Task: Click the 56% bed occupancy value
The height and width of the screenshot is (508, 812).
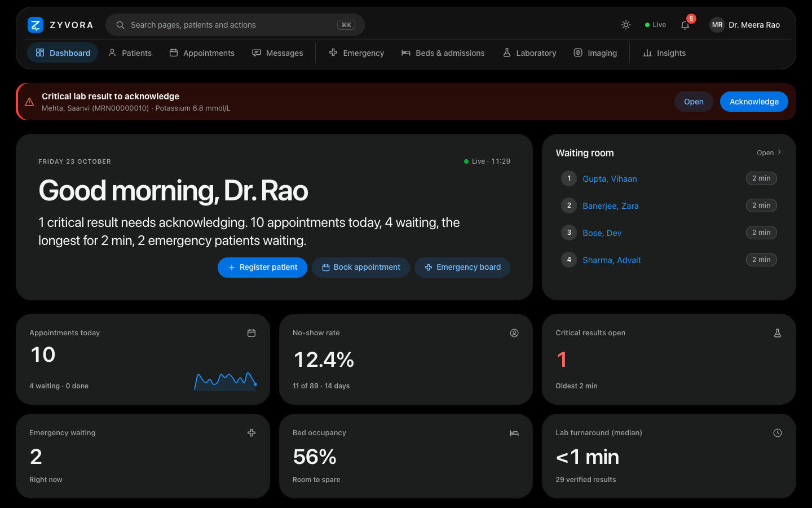Action: pyautogui.click(x=315, y=457)
